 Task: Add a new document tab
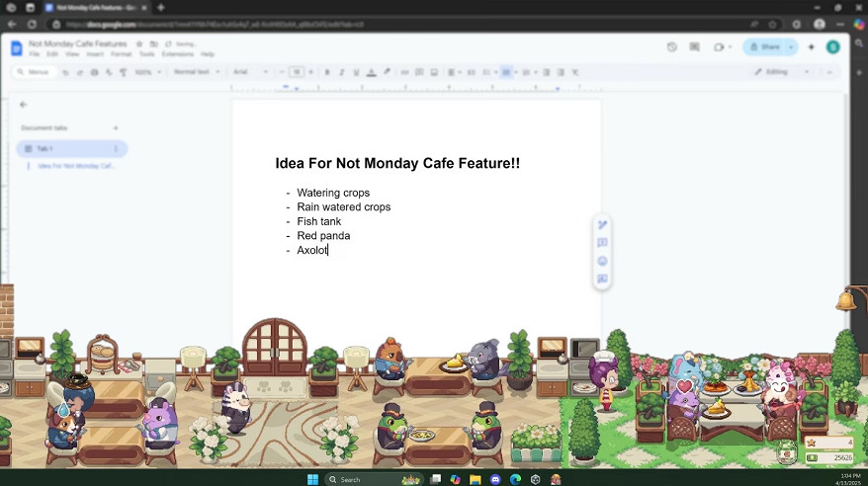[116, 127]
